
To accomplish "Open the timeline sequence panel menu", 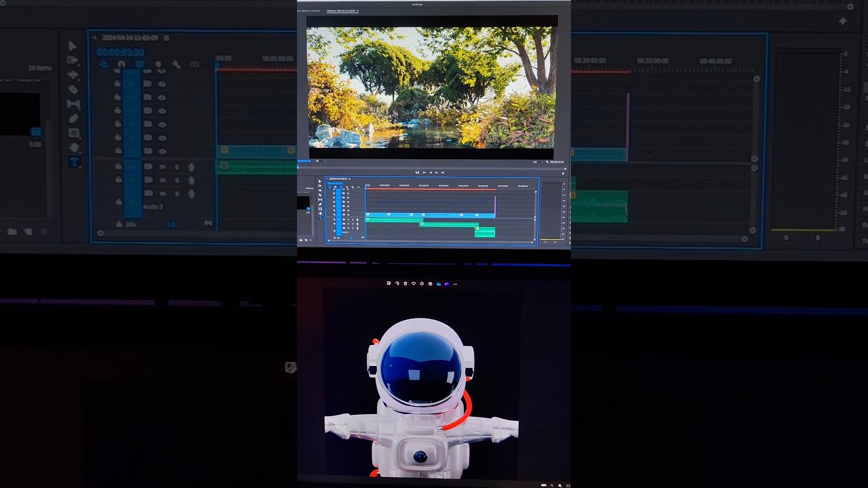I will point(350,179).
